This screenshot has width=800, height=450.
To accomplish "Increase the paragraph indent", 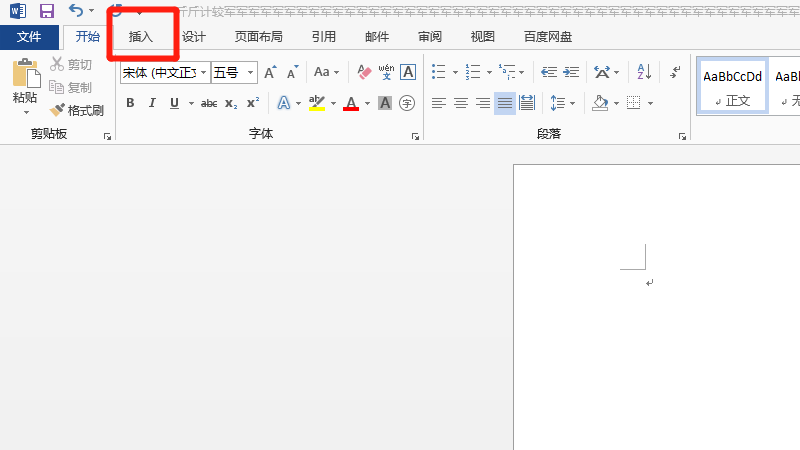I will pyautogui.click(x=571, y=72).
